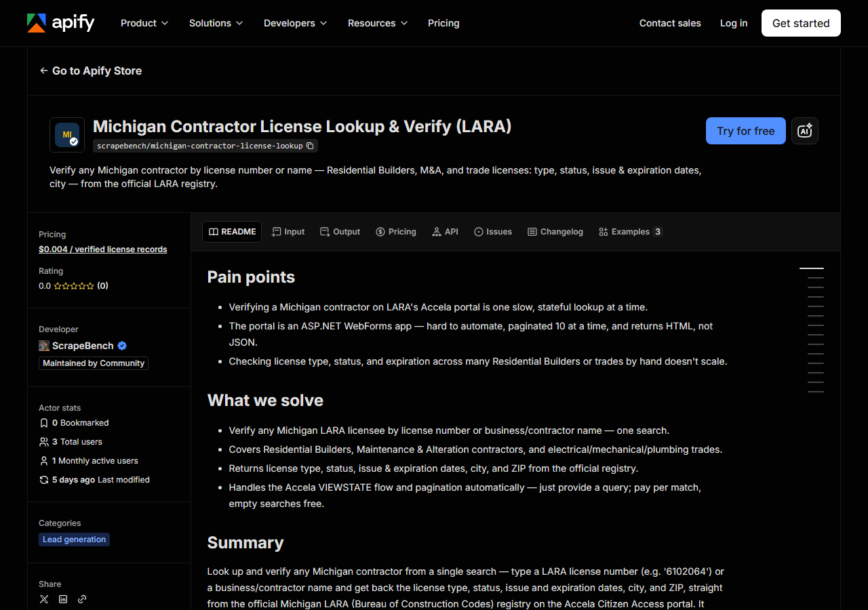Expand the Product menu
Viewport: 868px width, 610px height.
point(144,23)
